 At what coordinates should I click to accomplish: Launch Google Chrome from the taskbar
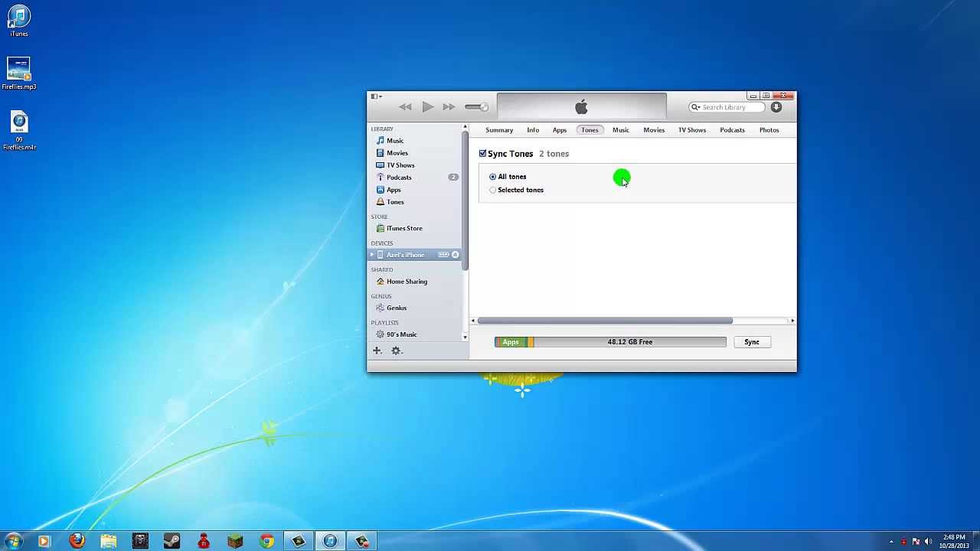pos(266,541)
